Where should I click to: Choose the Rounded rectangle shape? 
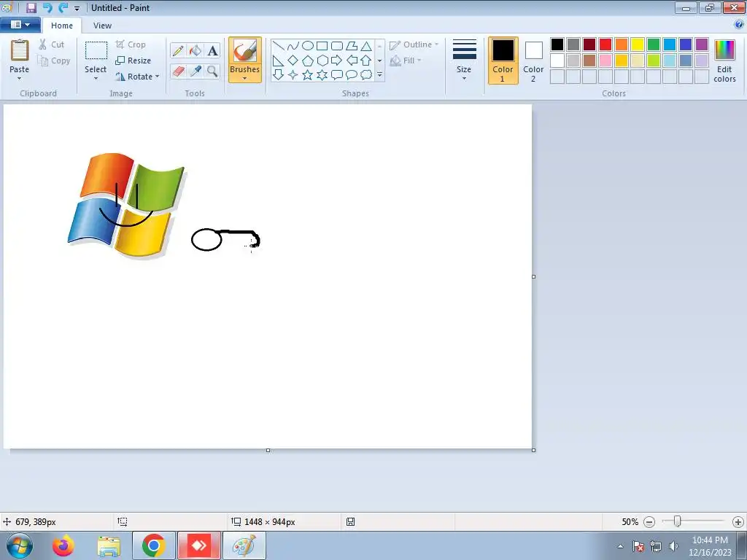pos(337,46)
